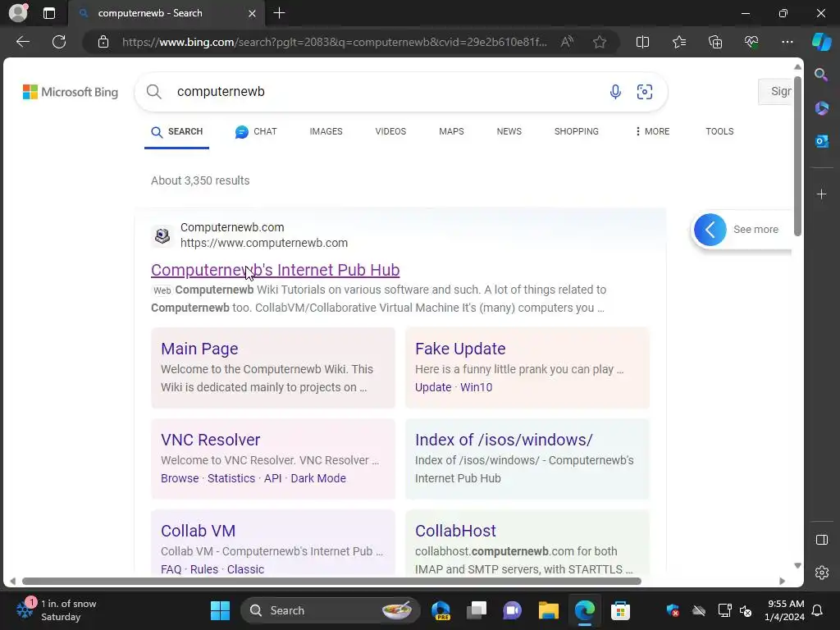Open sidebar Search icon
The width and height of the screenshot is (840, 630).
point(821,75)
